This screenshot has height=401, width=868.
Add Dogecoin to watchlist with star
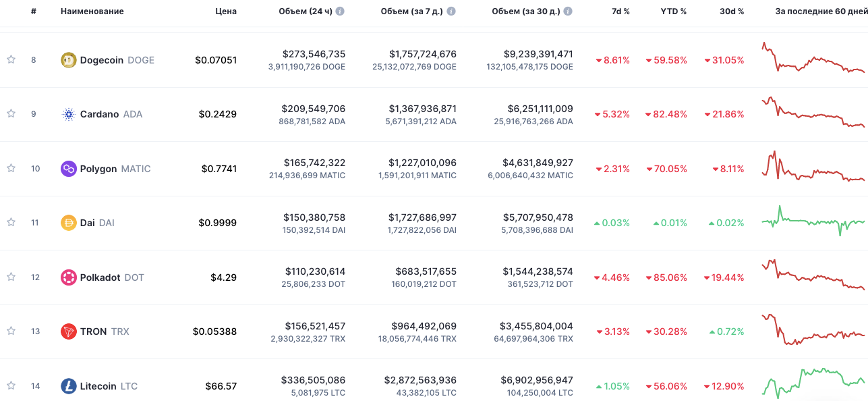pos(11,60)
